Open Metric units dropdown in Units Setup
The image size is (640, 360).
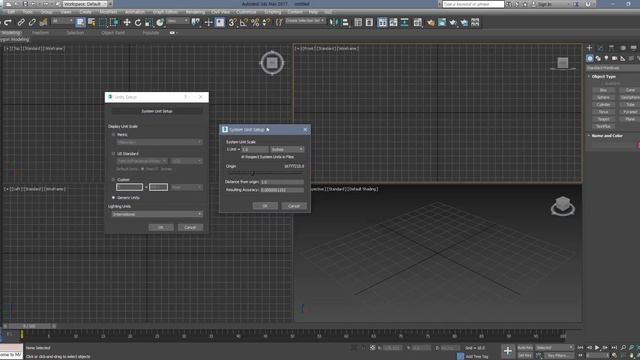pos(159,142)
